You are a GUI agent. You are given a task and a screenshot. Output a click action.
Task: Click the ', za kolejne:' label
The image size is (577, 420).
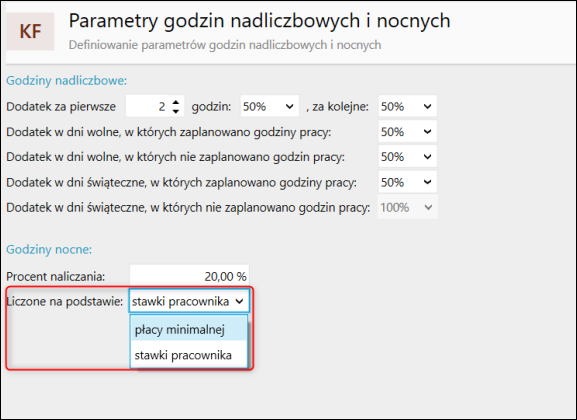pos(337,107)
